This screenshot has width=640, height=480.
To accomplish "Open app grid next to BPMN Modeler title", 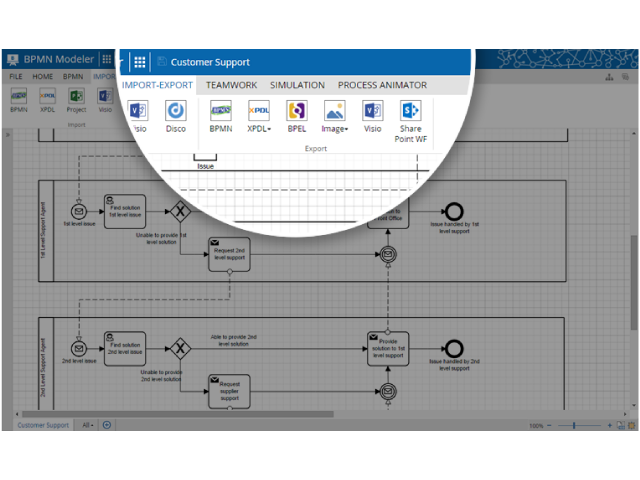I will point(107,59).
